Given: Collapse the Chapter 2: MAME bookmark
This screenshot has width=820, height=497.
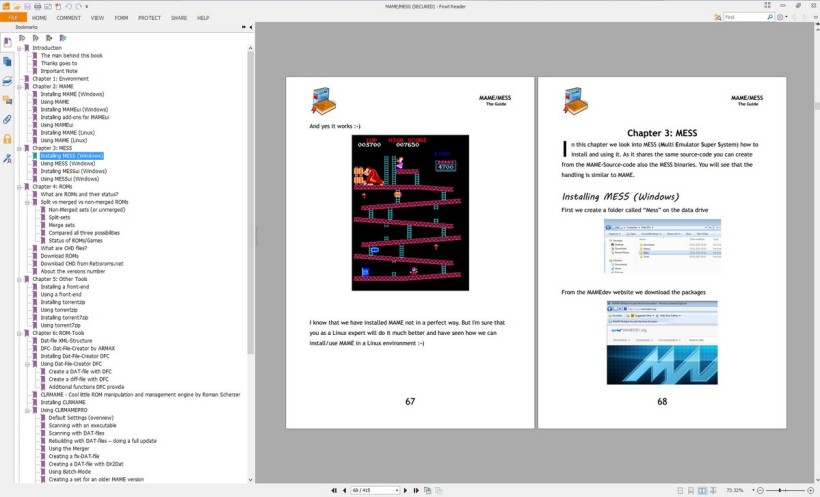Looking at the screenshot, I should (x=20, y=86).
